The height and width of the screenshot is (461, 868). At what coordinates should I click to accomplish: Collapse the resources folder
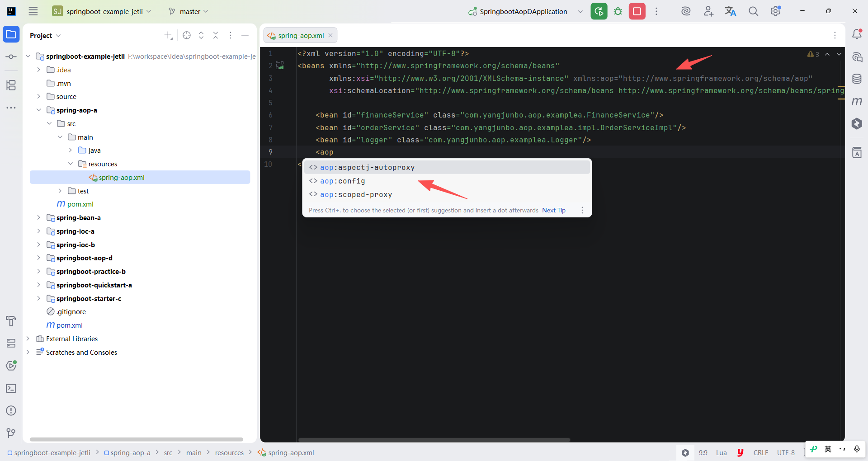71,164
